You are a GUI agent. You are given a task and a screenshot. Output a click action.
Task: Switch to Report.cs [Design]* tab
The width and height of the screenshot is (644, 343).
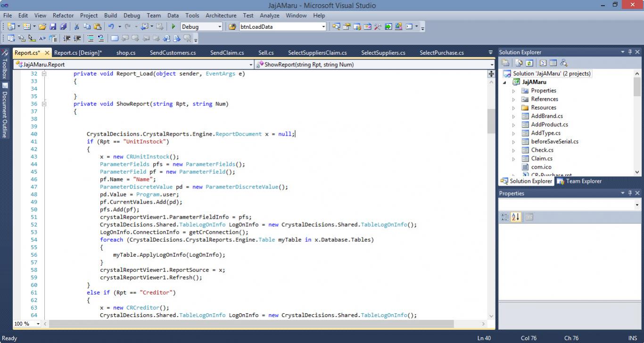pyautogui.click(x=78, y=53)
